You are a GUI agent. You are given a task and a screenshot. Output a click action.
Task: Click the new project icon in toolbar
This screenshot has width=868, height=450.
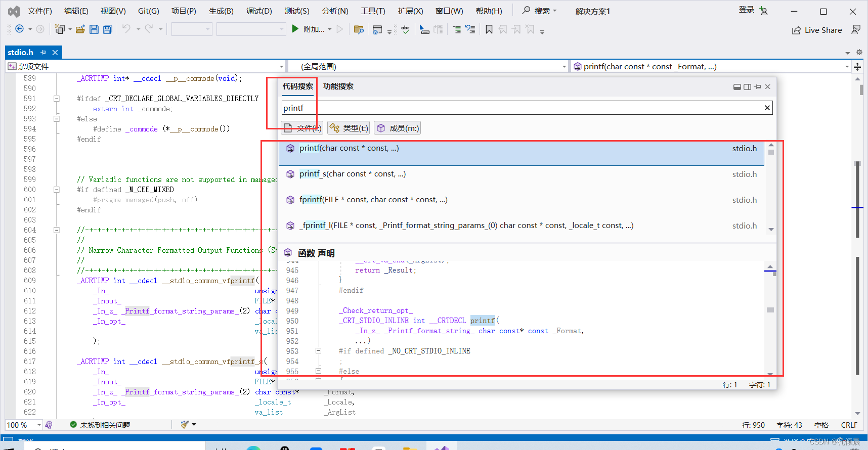(x=60, y=29)
